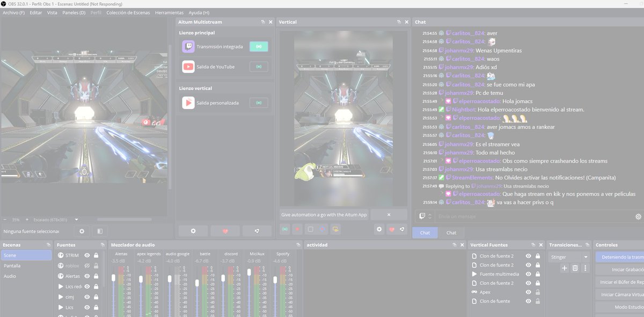Click the Twitch icon for Transmisión integrada
Viewport: 644px width, 317px height.
188,47
